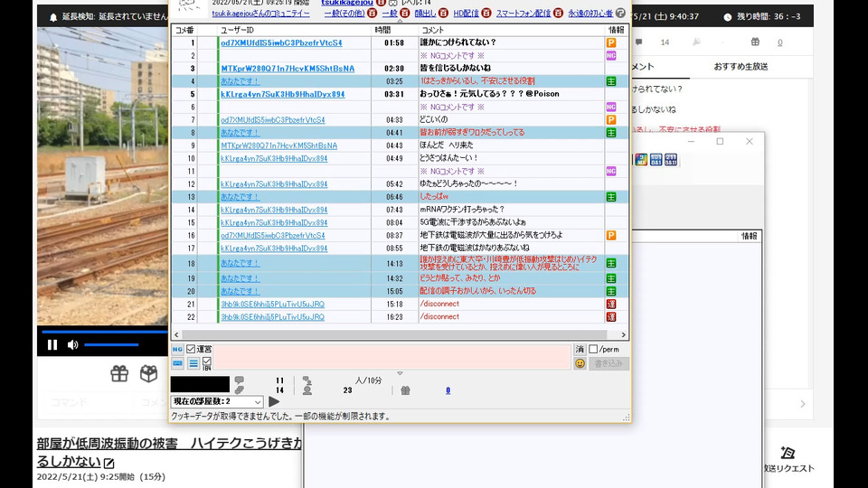Click the orange P badge on comment 1

[611, 42]
